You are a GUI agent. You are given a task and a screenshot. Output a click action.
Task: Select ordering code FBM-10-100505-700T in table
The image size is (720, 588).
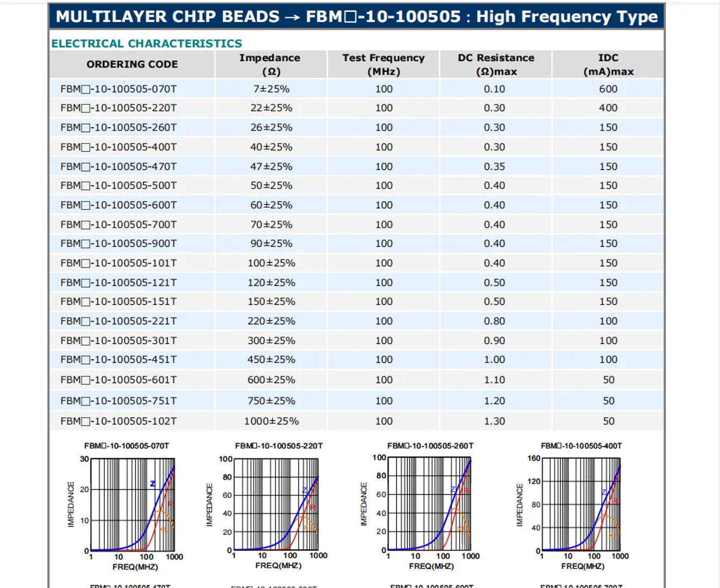(x=119, y=225)
